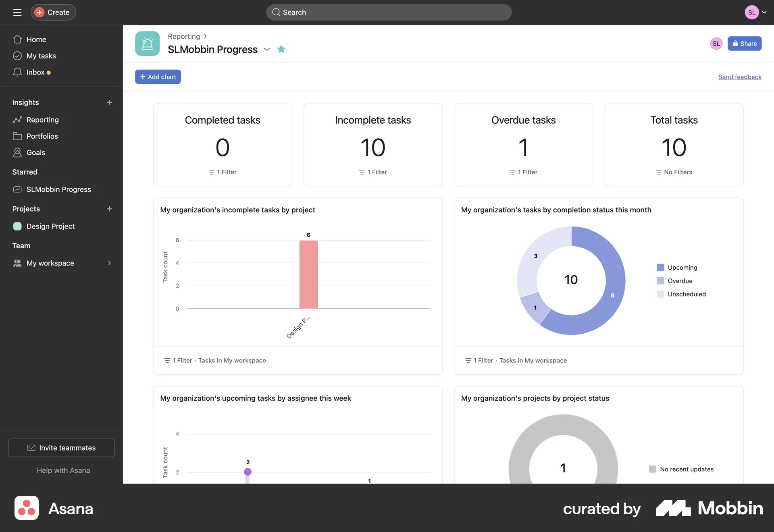Expand the My workspace row chevron

(109, 263)
